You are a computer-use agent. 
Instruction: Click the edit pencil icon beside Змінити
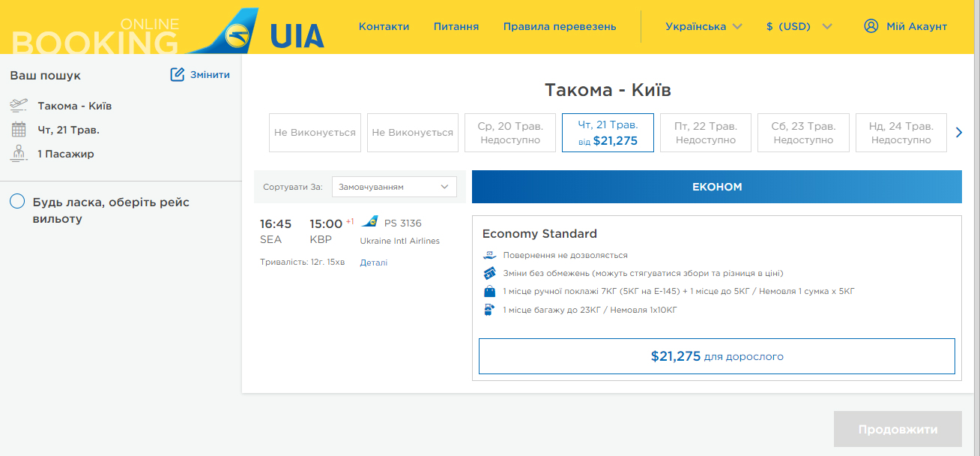coord(178,74)
